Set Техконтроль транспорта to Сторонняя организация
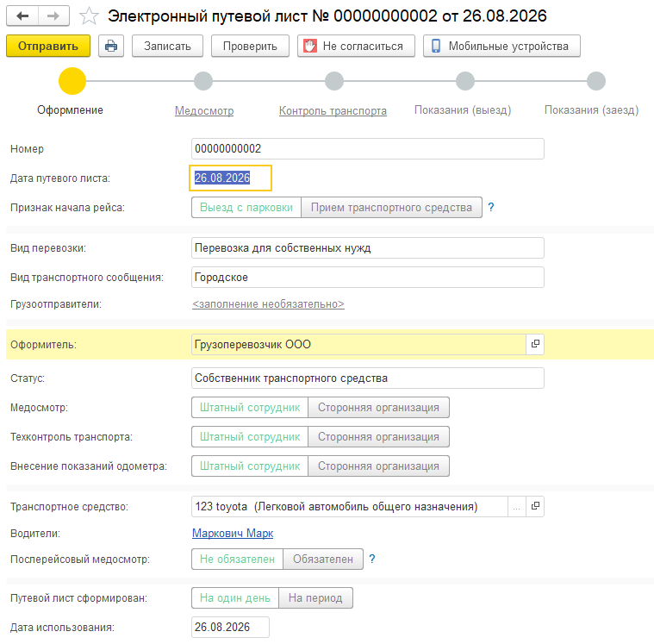 point(378,436)
